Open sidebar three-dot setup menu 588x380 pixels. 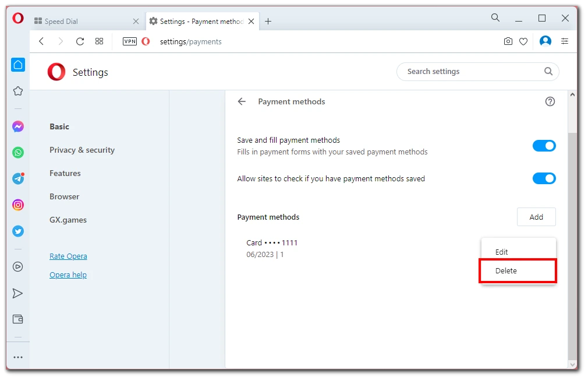(18, 357)
